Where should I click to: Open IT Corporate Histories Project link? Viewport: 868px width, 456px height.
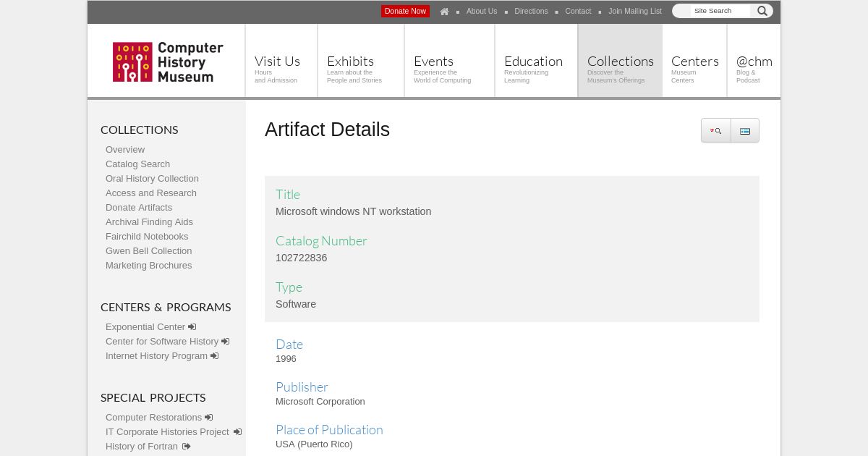pos(167,432)
